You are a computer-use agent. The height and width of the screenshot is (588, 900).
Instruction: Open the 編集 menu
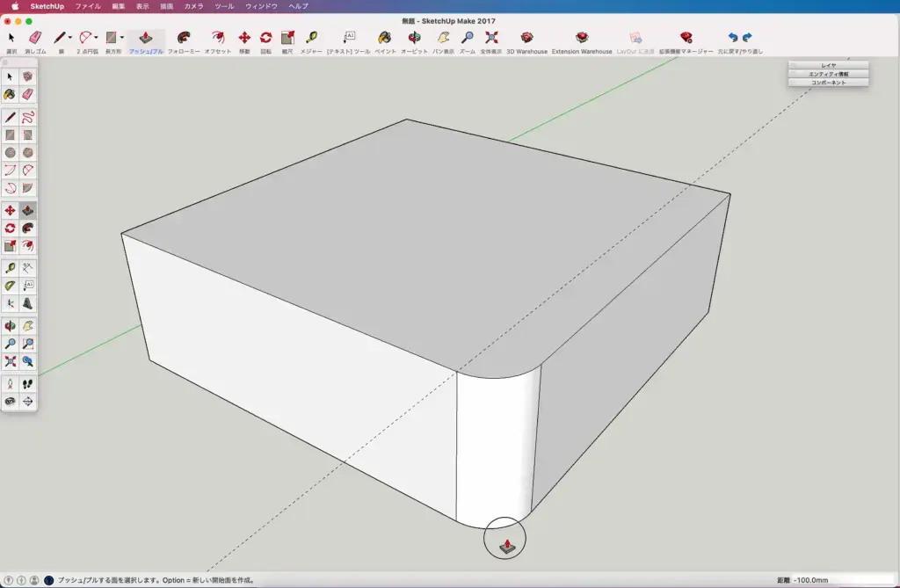coord(119,6)
